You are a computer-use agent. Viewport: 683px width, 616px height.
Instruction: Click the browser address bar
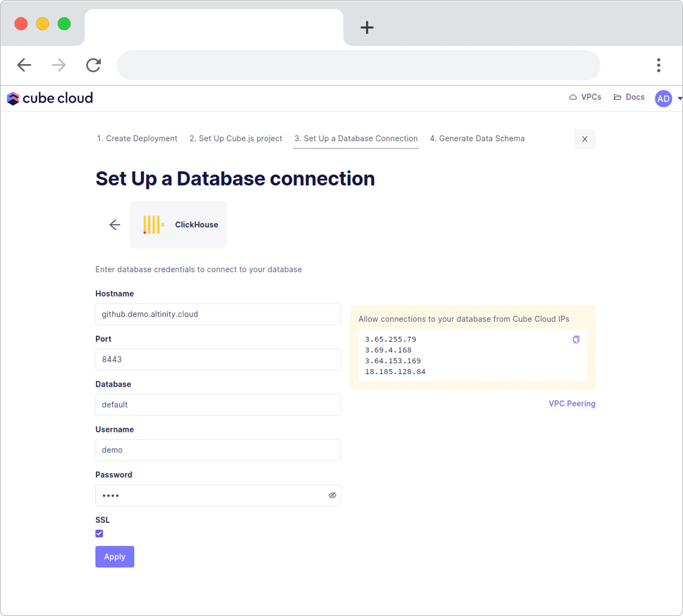[x=359, y=65]
